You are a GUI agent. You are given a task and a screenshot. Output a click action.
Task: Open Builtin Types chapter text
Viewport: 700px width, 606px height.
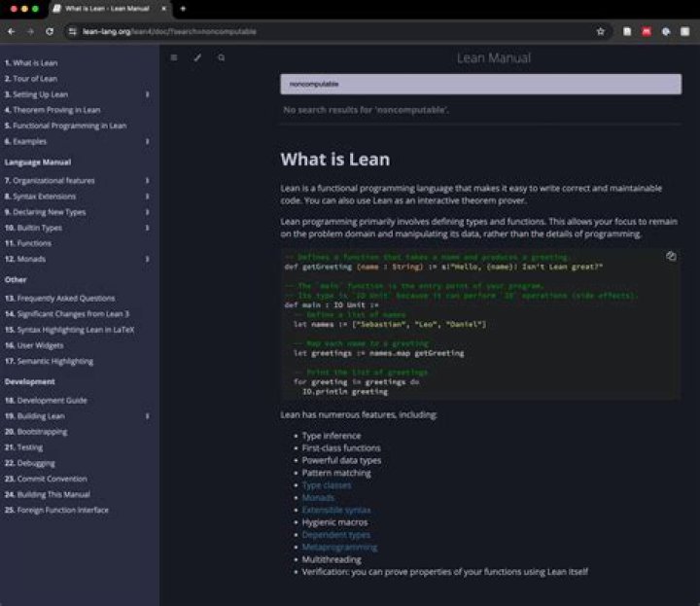tap(33, 228)
